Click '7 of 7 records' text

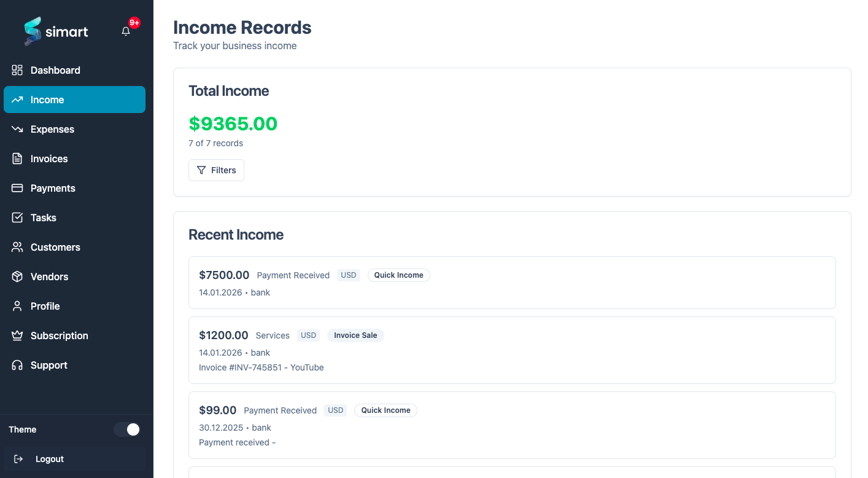(216, 143)
